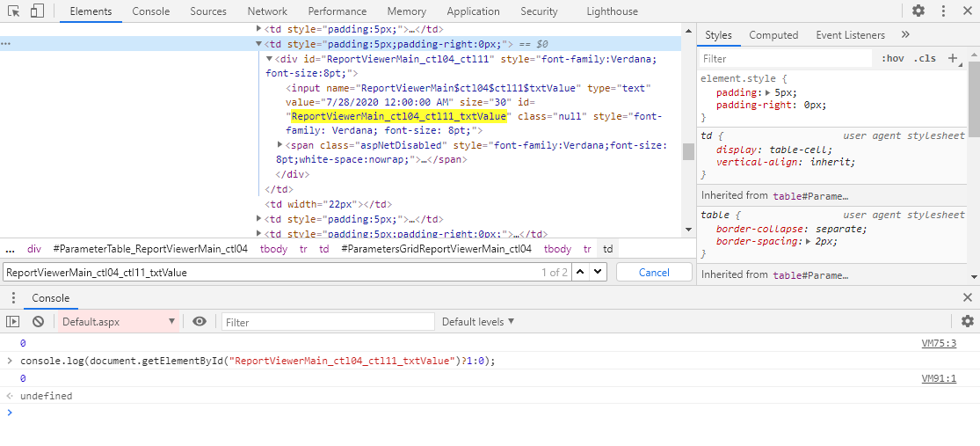Select highlighted ReportViewerMain_ctl04_ctl11_txtValue id text
The width and height of the screenshot is (980, 446).
[399, 116]
